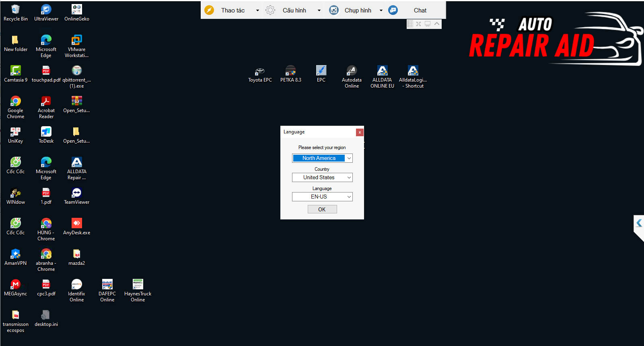Click the Chụp hình camera icon

coord(334,10)
